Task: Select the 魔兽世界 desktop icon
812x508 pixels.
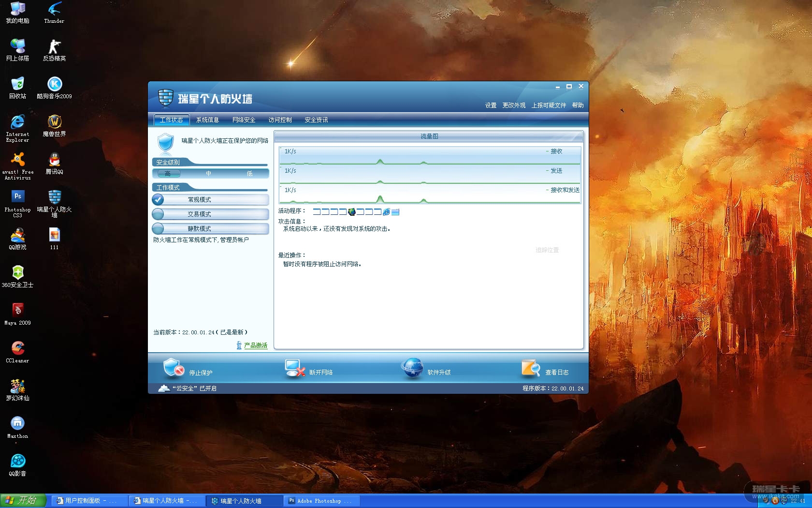Action: 54,126
